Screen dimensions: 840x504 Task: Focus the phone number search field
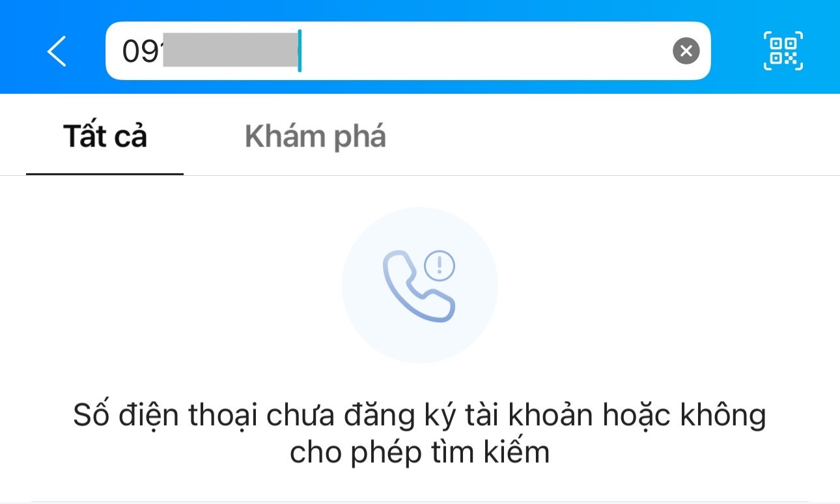[408, 51]
